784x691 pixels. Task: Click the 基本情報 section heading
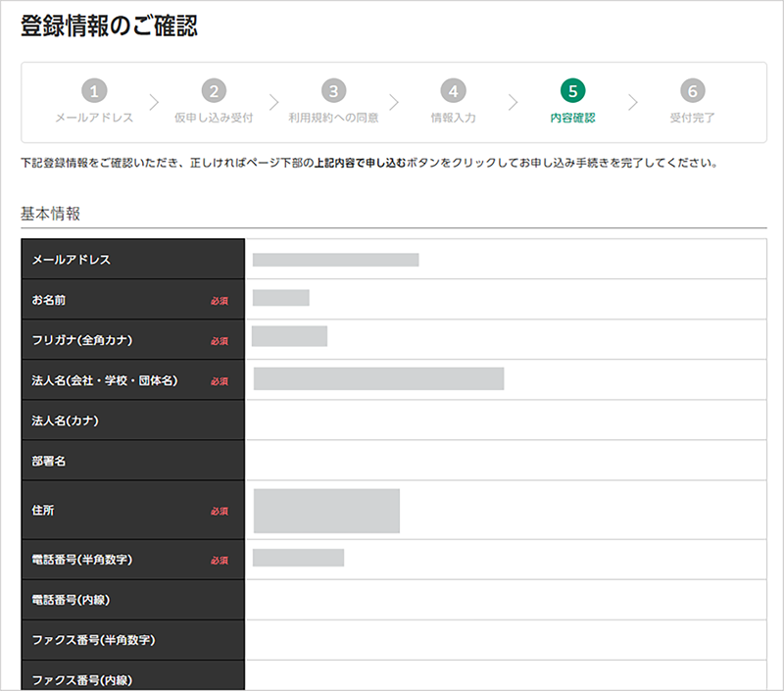pyautogui.click(x=51, y=213)
